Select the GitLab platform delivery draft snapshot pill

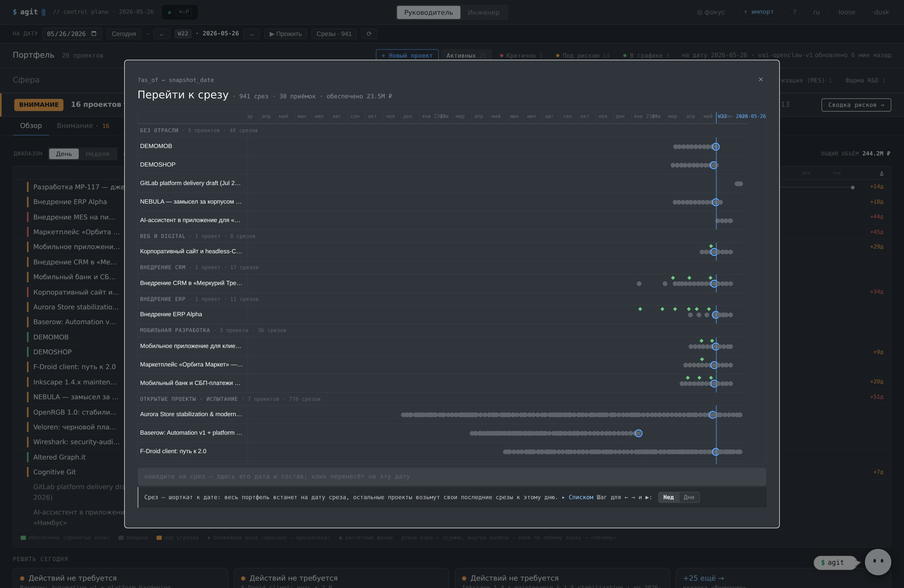click(739, 184)
